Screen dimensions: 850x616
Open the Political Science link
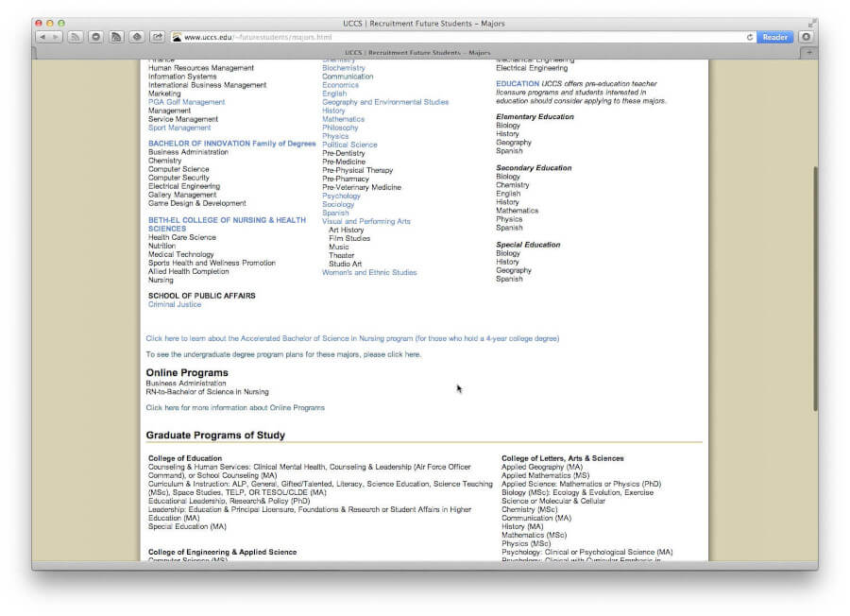point(349,145)
